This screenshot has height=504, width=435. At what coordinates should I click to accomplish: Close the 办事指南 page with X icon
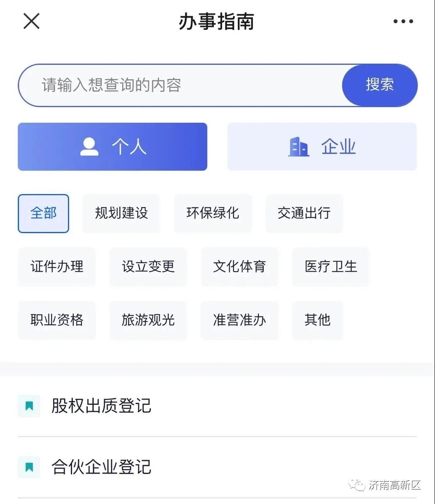point(32,21)
